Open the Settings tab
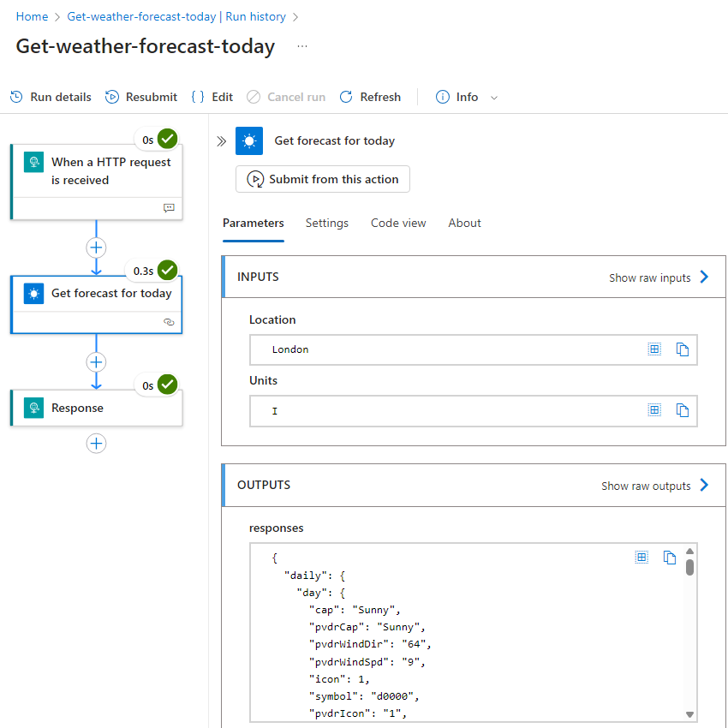Viewport: 728px width, 728px height. click(x=327, y=223)
